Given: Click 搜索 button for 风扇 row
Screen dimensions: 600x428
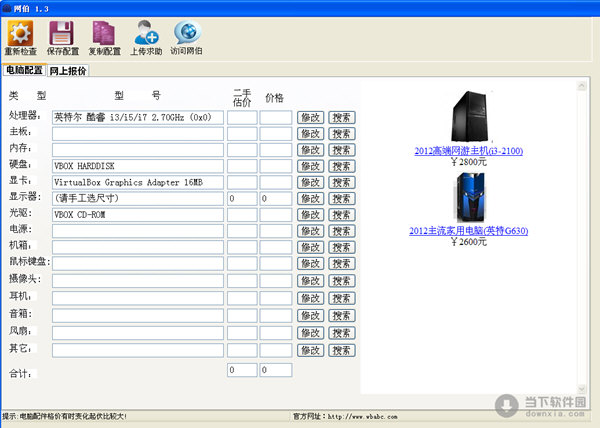Looking at the screenshot, I should pyautogui.click(x=342, y=333).
